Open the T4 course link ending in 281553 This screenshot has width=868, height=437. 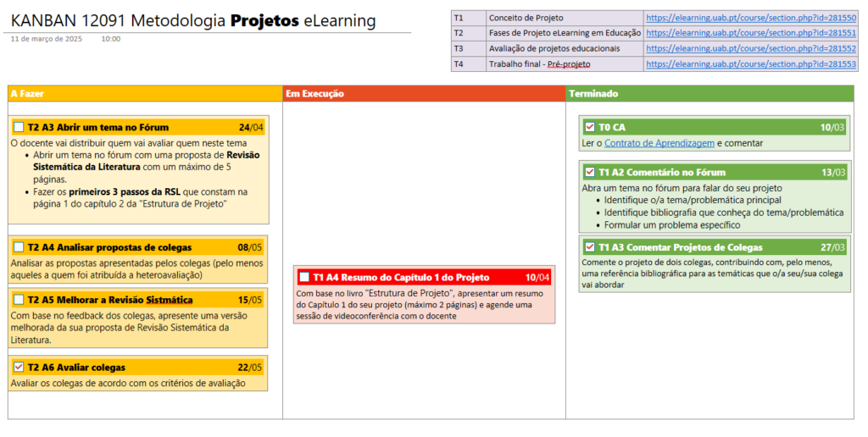click(750, 64)
